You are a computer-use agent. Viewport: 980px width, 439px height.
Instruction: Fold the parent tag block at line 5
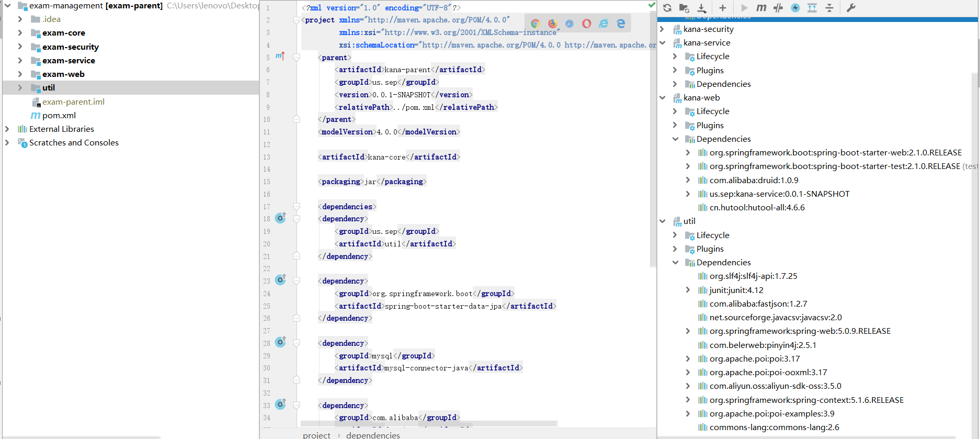[x=297, y=58]
